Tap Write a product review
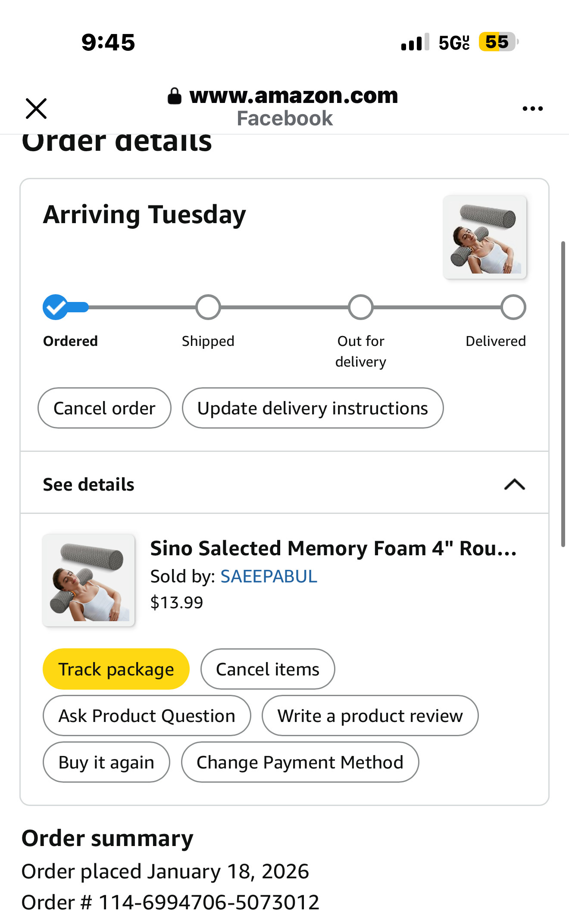This screenshot has width=569, height=924. point(370,716)
